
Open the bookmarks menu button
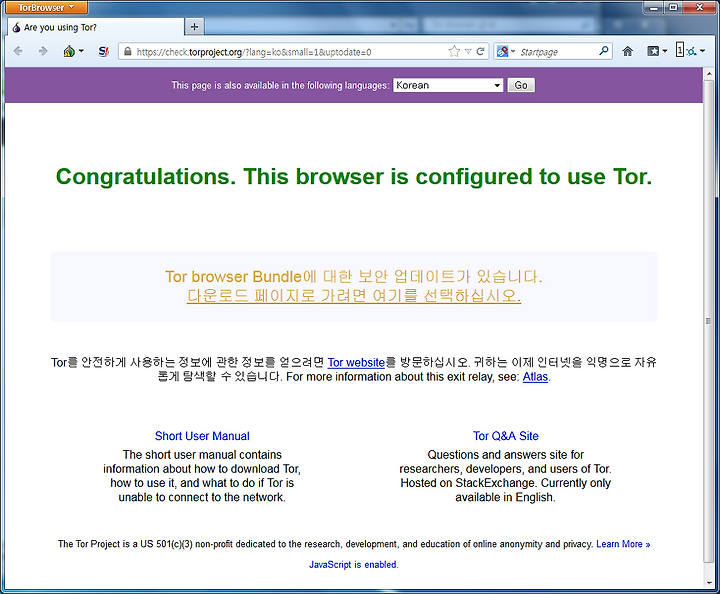tap(653, 51)
